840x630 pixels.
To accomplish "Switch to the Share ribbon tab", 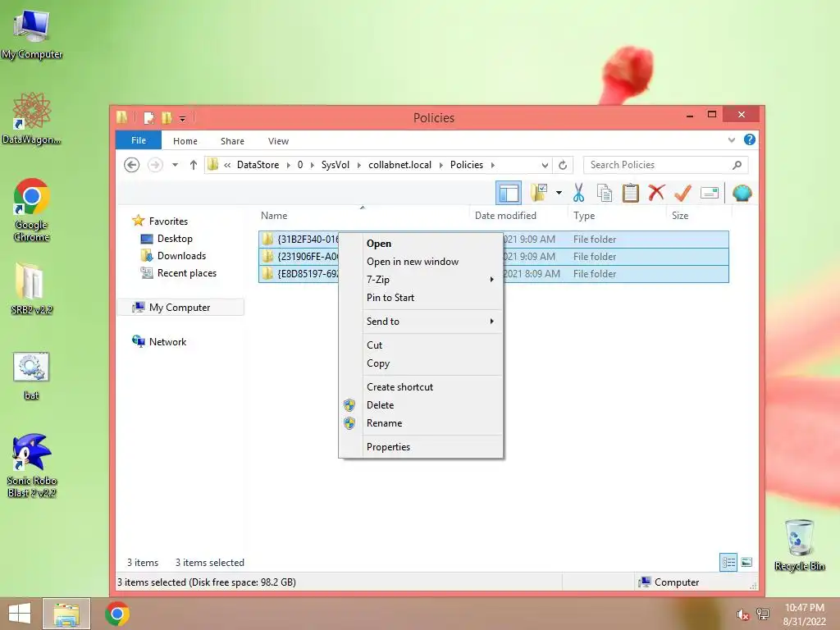I will point(232,141).
